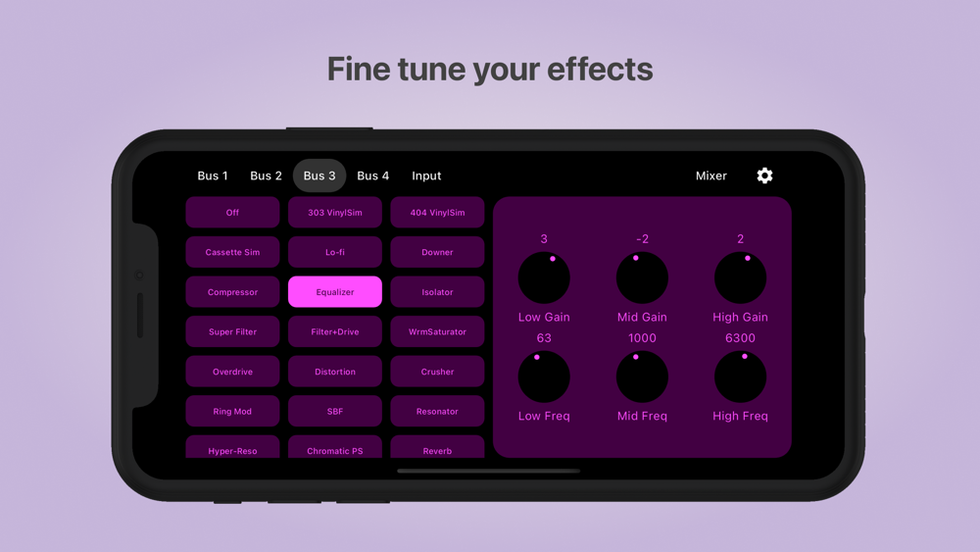Select the Filter+Drive effect

pyautogui.click(x=335, y=332)
